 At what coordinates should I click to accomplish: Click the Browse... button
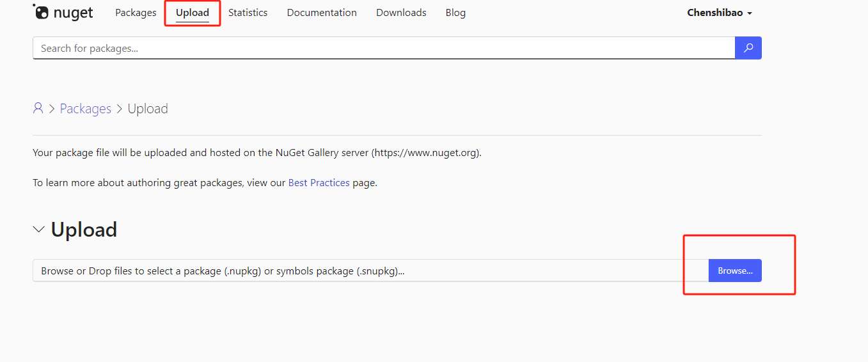point(735,271)
